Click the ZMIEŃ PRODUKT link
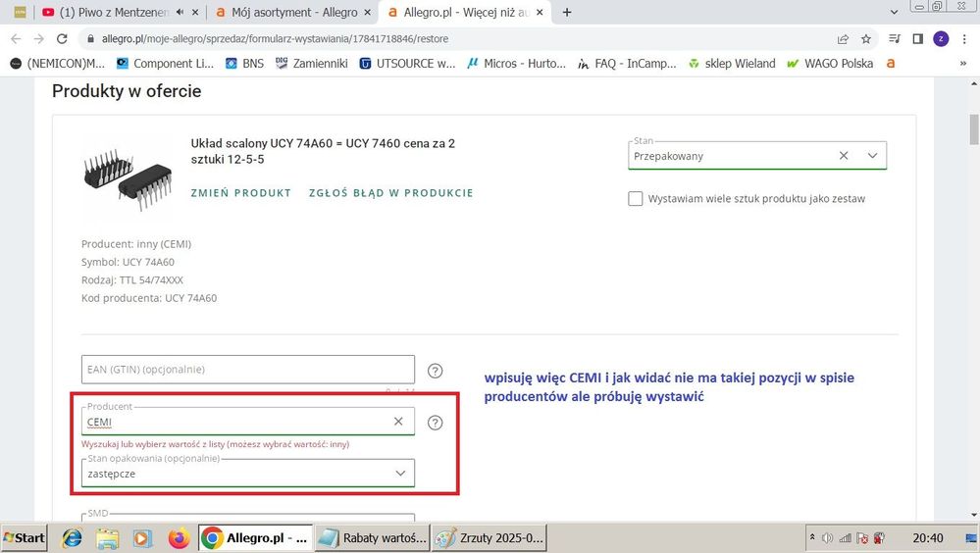 coord(240,193)
